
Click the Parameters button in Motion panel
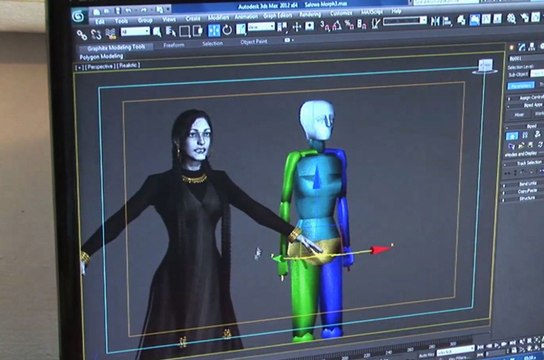click(521, 86)
